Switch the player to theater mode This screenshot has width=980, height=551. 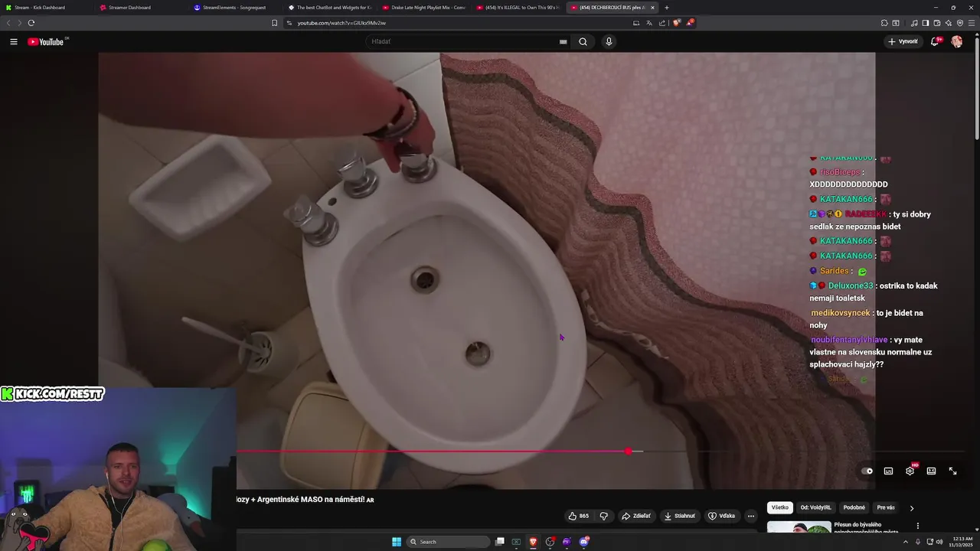coord(931,471)
